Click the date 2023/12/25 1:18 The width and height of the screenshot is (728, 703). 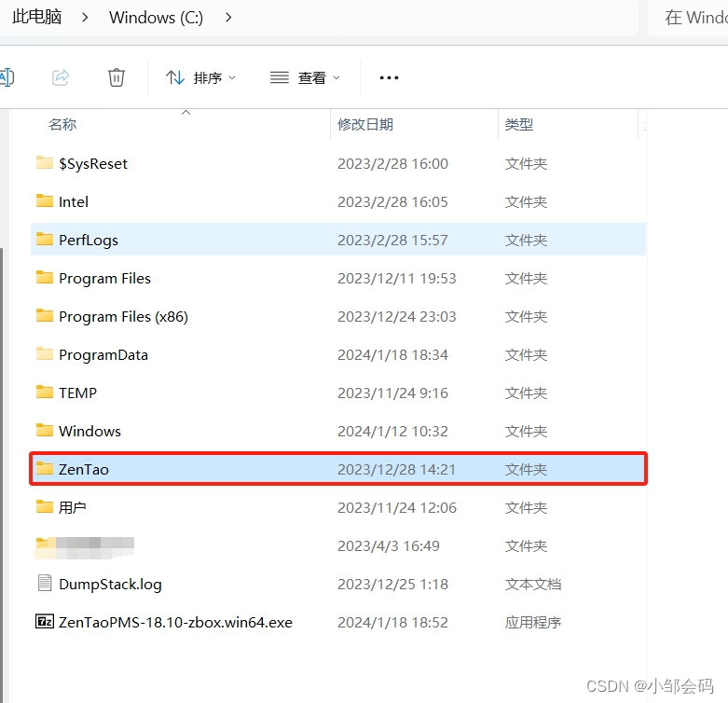coord(392,585)
